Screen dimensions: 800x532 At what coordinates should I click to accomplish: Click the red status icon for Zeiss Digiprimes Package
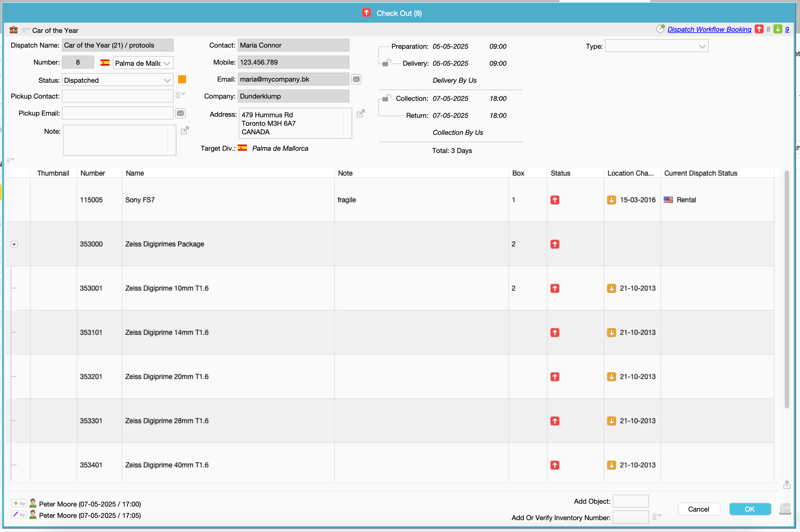(555, 244)
